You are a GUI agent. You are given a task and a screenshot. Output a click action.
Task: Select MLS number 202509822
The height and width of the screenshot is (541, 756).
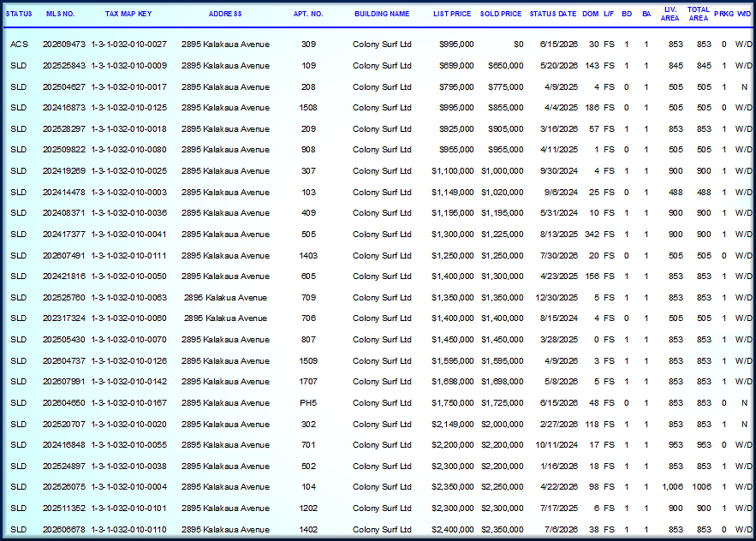[64, 150]
